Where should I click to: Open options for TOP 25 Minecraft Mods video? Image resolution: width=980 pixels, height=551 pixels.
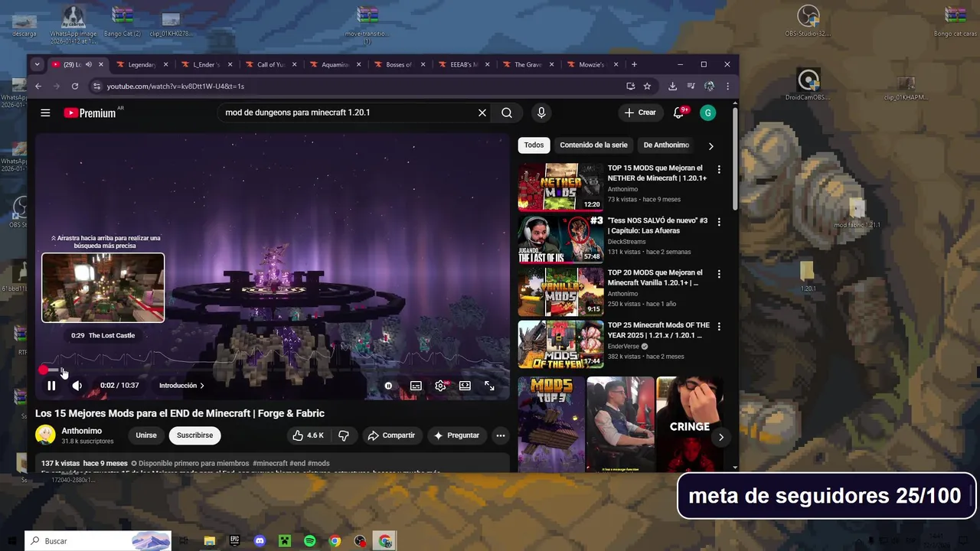coord(718,327)
